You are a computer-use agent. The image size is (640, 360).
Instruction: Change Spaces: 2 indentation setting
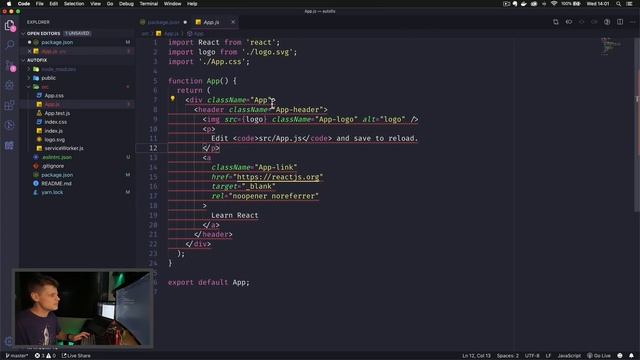click(x=507, y=356)
